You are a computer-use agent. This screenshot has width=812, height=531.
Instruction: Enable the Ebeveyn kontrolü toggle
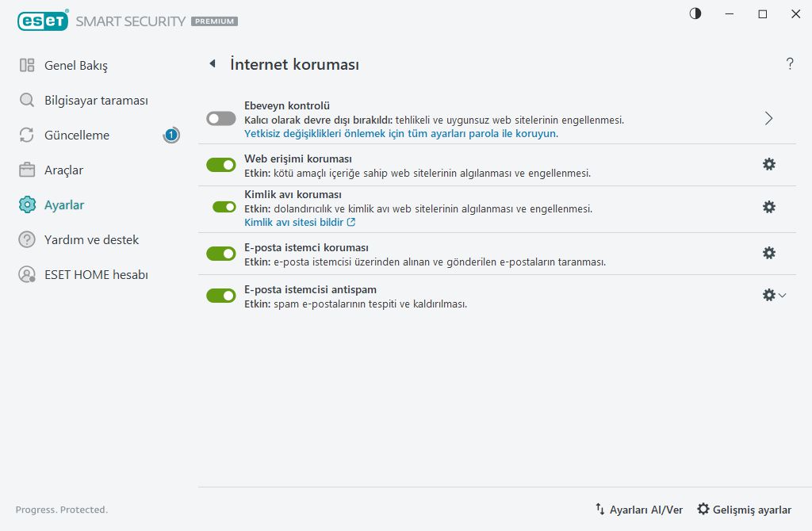pyautogui.click(x=220, y=118)
